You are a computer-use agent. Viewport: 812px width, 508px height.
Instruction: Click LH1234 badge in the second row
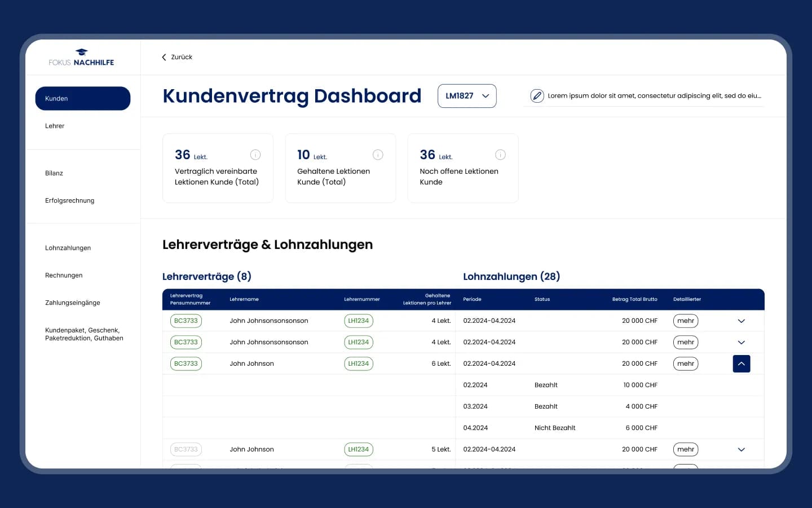pyautogui.click(x=359, y=343)
